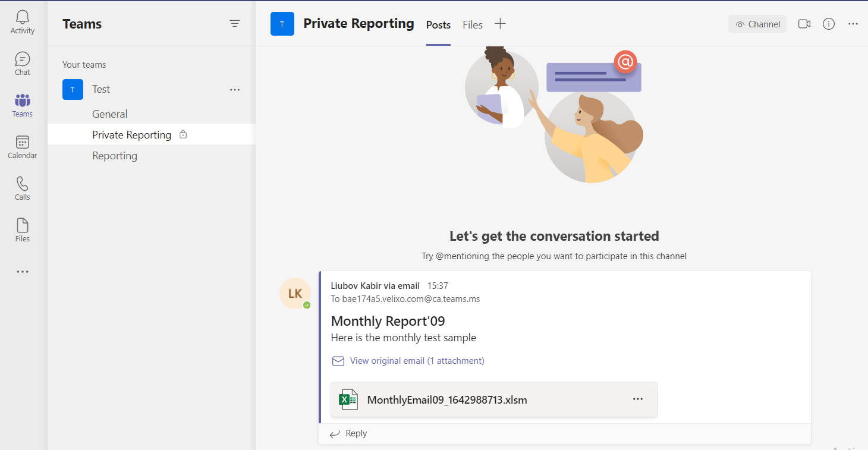Click the View original email link

pos(417,361)
